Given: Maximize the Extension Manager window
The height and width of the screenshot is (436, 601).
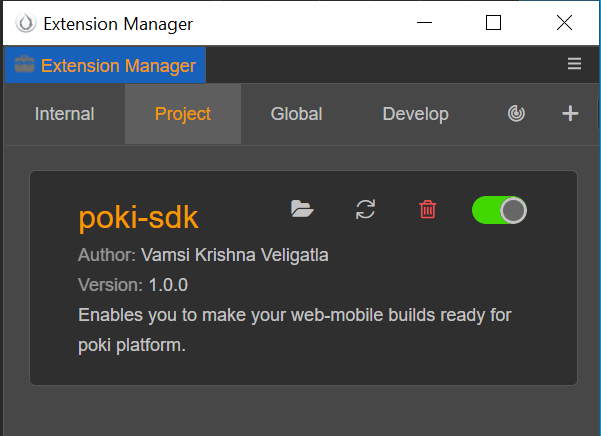Looking at the screenshot, I should point(493,23).
